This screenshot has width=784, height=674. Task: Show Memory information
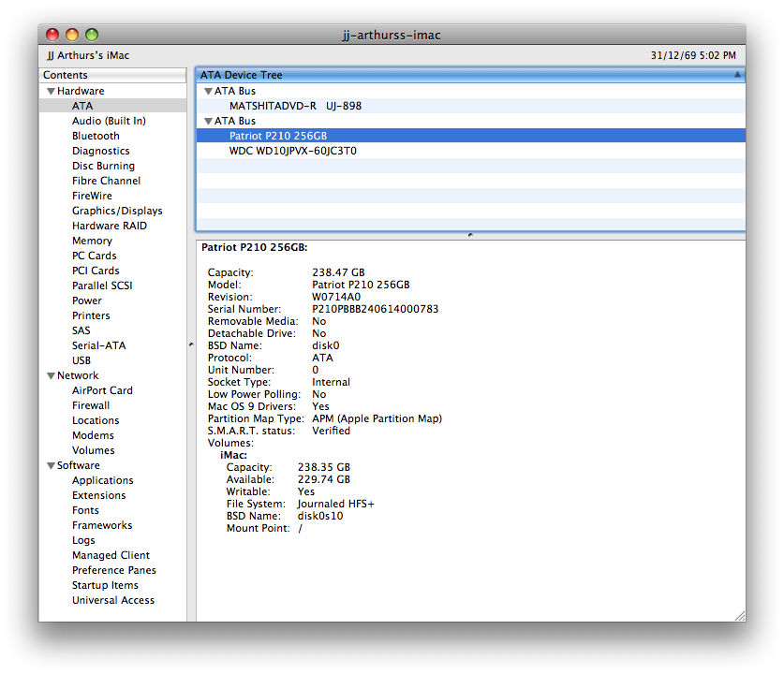pos(92,241)
